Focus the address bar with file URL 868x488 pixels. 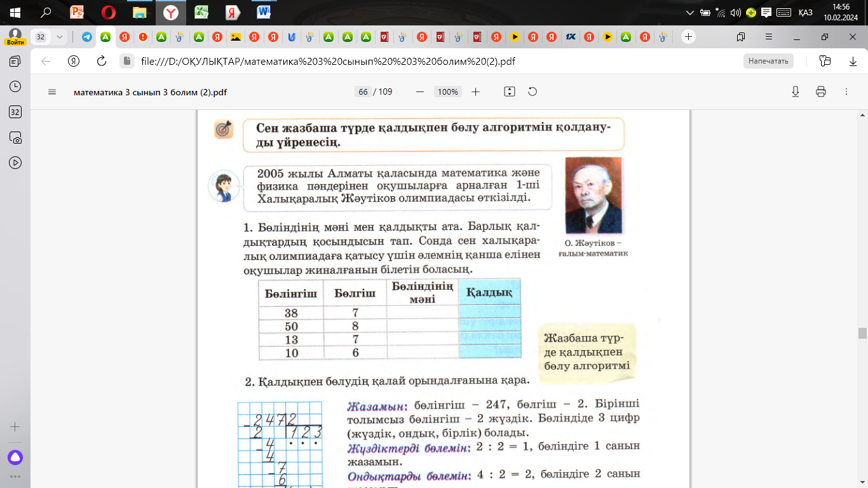pyautogui.click(x=328, y=61)
